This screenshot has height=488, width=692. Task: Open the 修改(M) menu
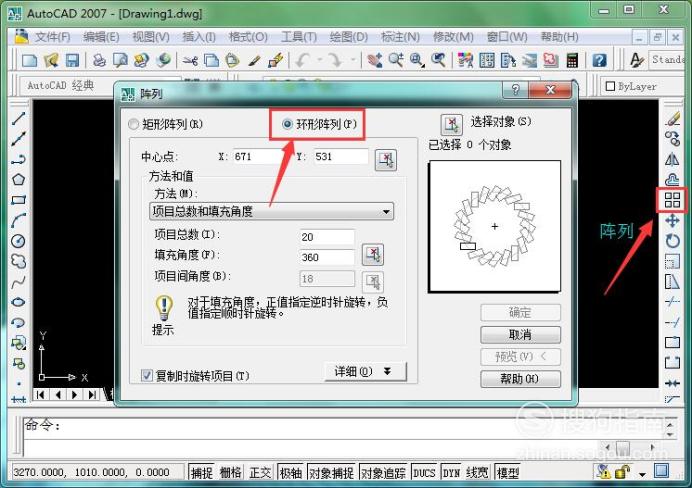(x=453, y=37)
